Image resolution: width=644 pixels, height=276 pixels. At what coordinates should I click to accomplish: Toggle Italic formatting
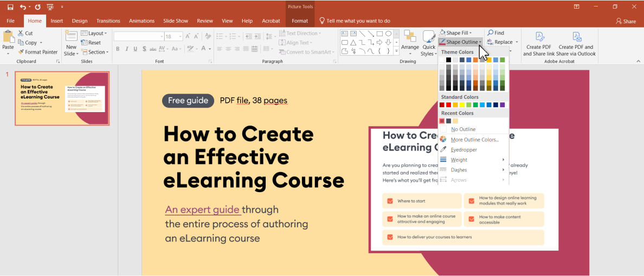coord(126,49)
